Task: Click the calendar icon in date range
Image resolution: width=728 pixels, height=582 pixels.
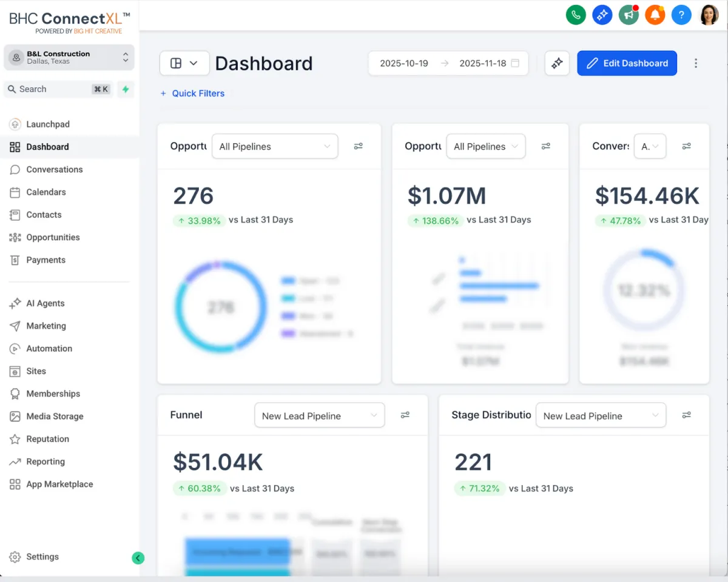Action: click(x=515, y=63)
